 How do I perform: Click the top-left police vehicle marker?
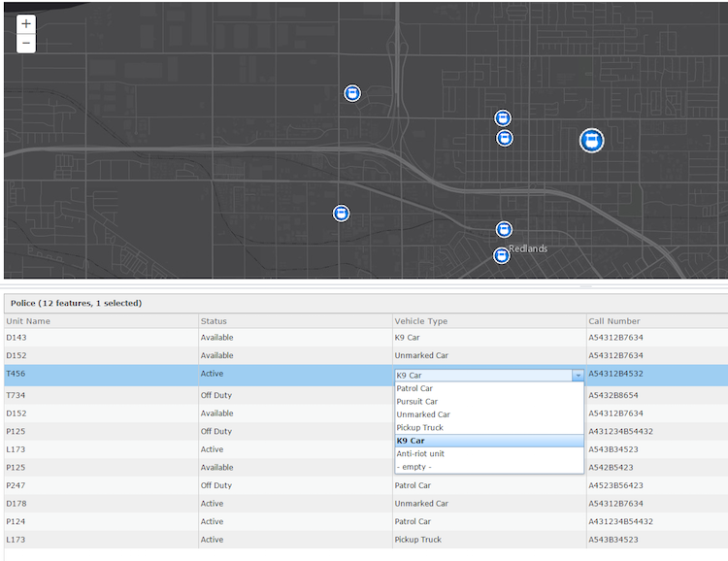click(352, 93)
